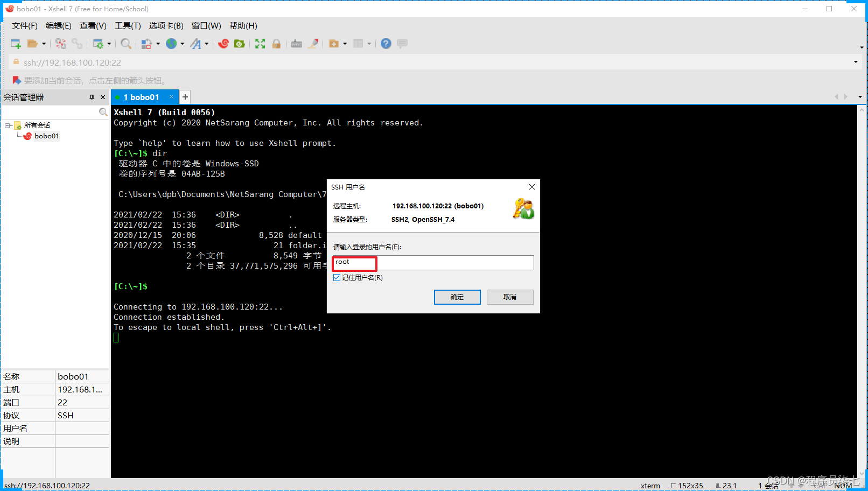Expand the toolbar overflow arrow at the far right

862,47
